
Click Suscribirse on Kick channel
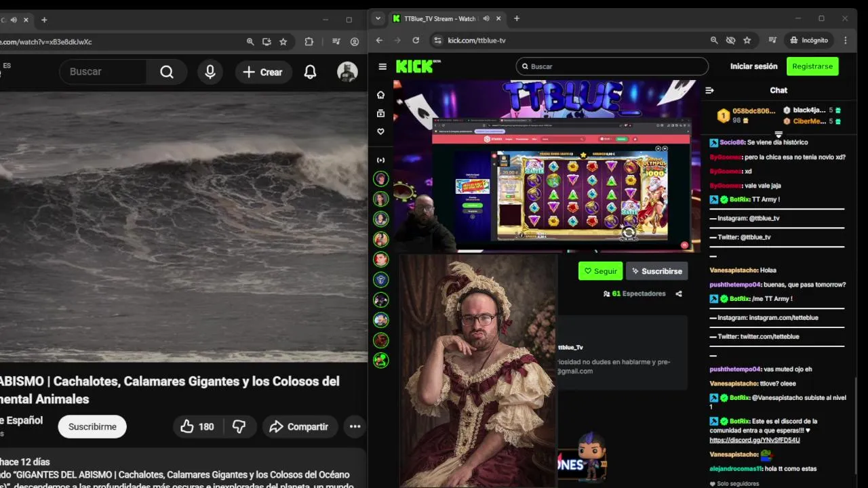click(x=656, y=271)
